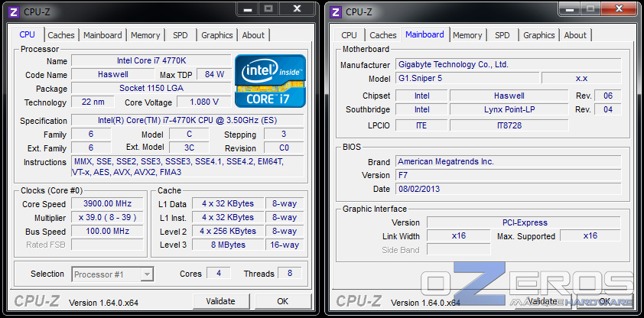Click the BIOS Version value 'F7'
Image resolution: width=644 pixels, height=318 pixels.
pos(509,175)
